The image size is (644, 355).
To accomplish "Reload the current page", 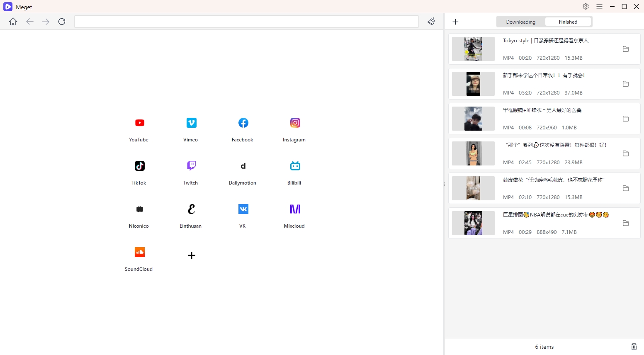I will point(62,22).
